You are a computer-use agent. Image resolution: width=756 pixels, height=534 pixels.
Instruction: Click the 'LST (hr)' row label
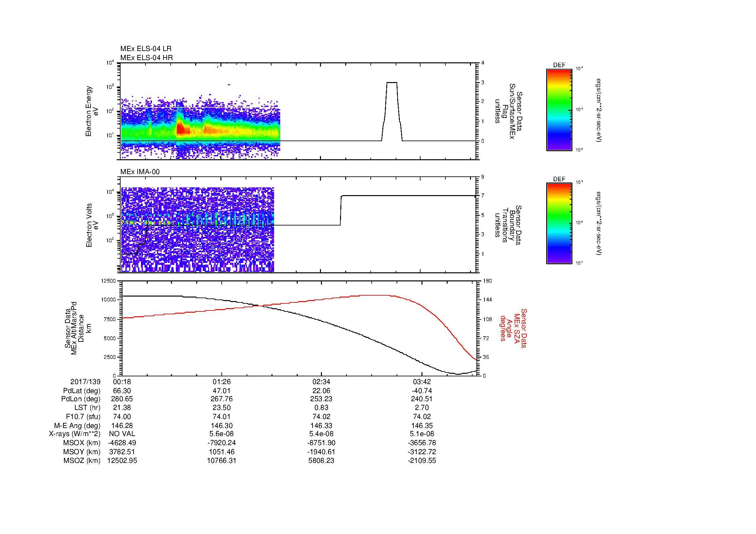coord(87,408)
